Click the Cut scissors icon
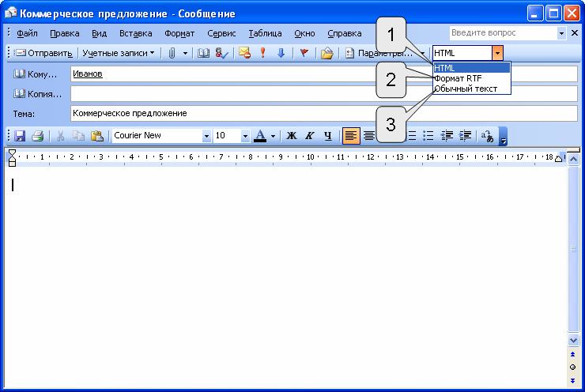This screenshot has height=392, width=585. pos(60,136)
